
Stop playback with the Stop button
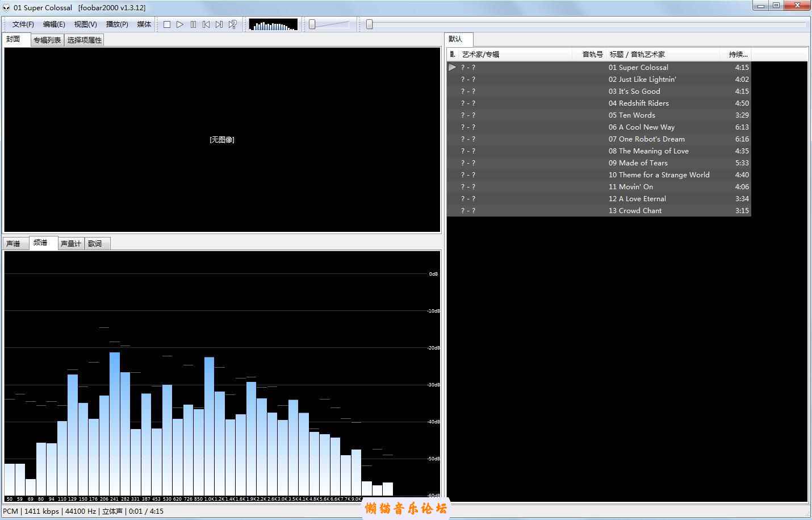coord(167,24)
